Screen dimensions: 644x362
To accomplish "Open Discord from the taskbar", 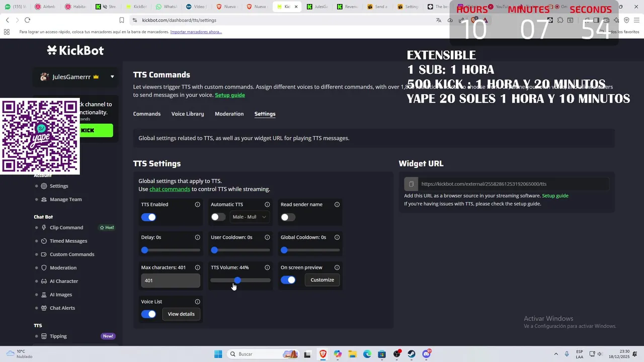I will [427, 354].
